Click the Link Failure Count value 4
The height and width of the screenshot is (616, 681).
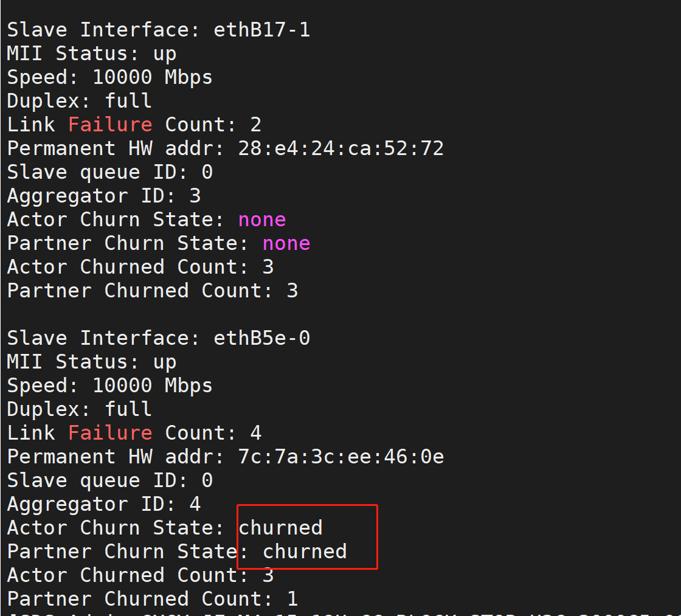pyautogui.click(x=256, y=433)
